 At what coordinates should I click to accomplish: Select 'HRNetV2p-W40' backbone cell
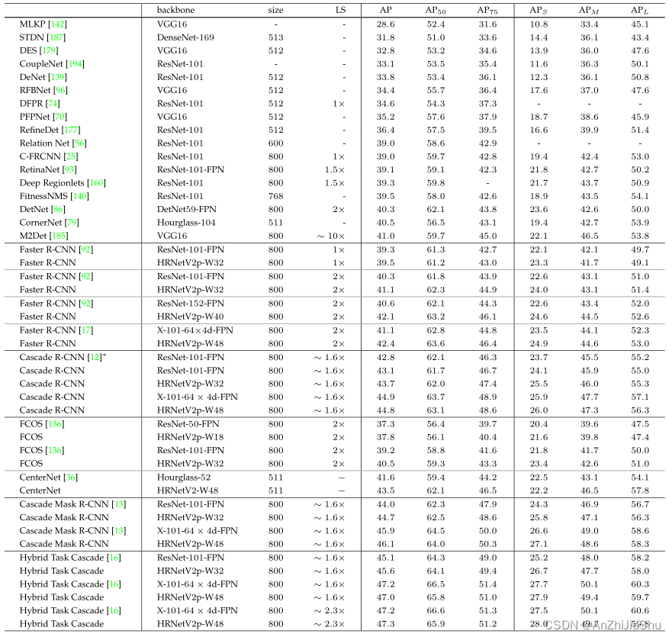pyautogui.click(x=190, y=317)
